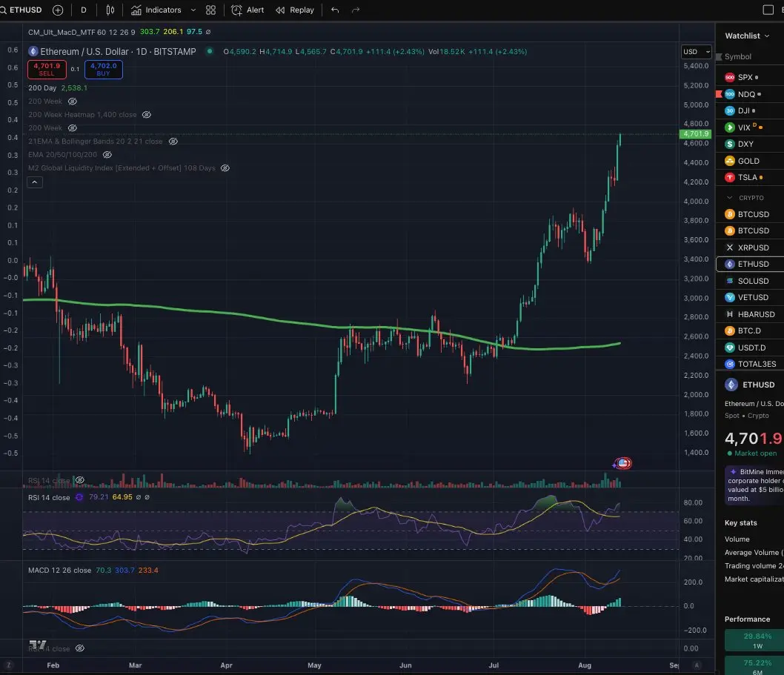Select TOTAL3ES in the watchlist
The image size is (784, 675).
point(750,364)
